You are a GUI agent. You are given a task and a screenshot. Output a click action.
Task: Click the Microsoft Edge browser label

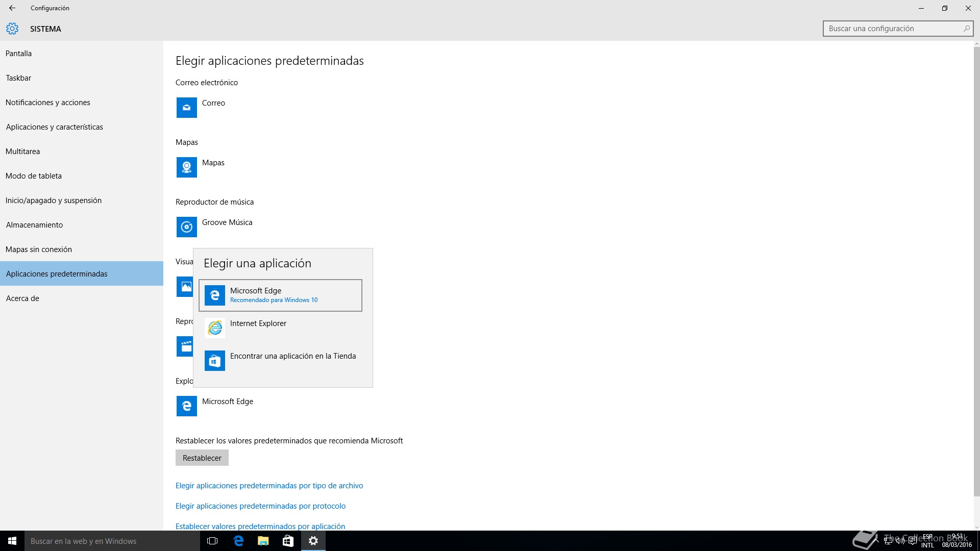228,402
